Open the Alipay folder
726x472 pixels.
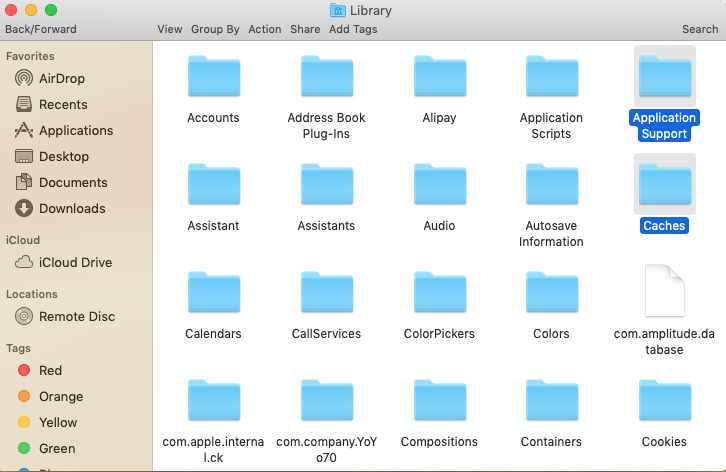[x=439, y=78]
